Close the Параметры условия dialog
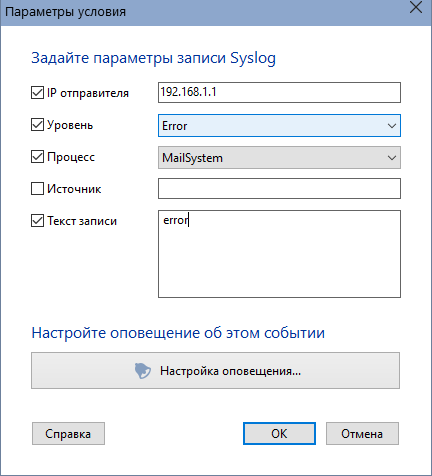 416,7
